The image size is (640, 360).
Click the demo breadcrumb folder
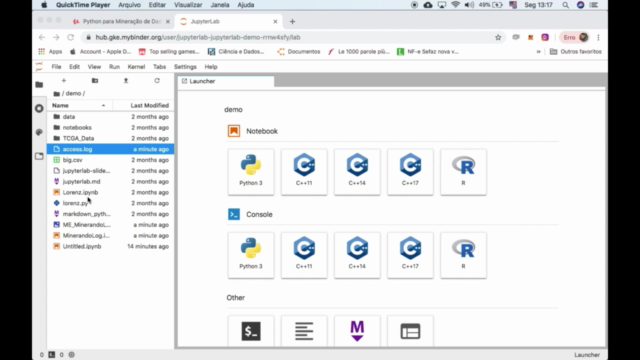coord(73,93)
